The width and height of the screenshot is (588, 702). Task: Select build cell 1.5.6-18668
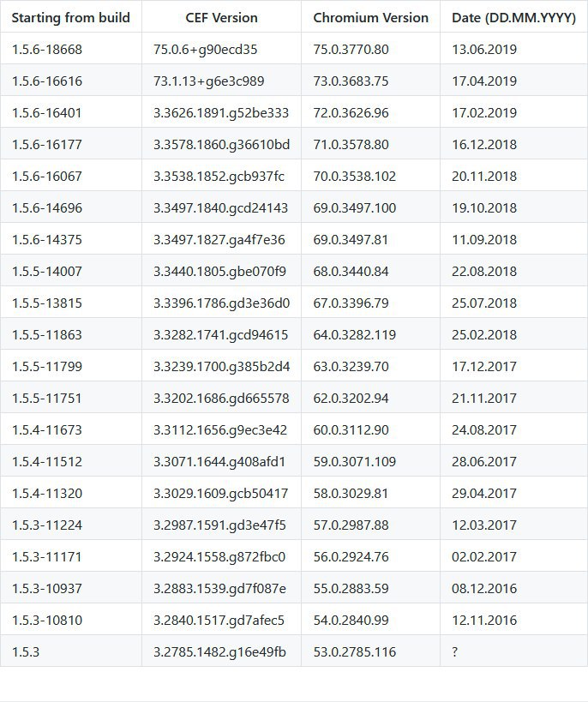pyautogui.click(x=71, y=49)
